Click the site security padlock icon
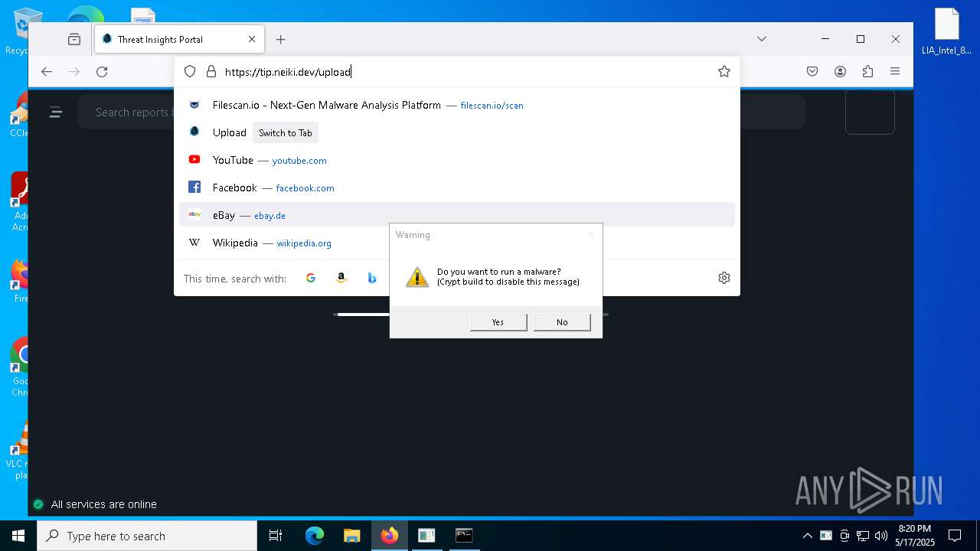The image size is (980, 551). pyautogui.click(x=211, y=72)
